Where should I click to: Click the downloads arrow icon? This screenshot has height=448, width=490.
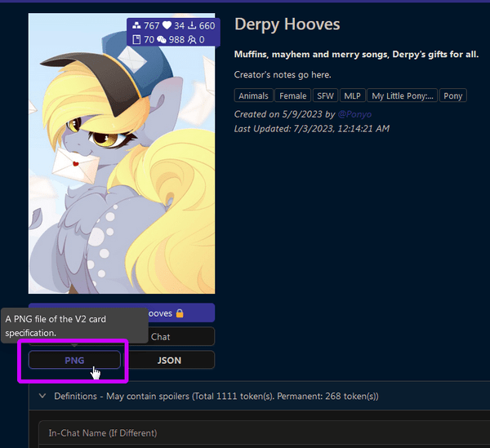pyautogui.click(x=191, y=26)
